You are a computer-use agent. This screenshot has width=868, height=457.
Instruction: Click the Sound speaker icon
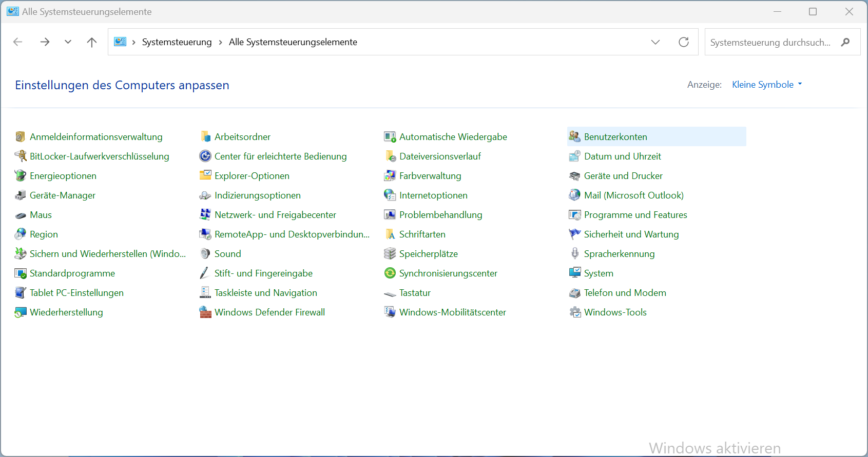point(205,254)
